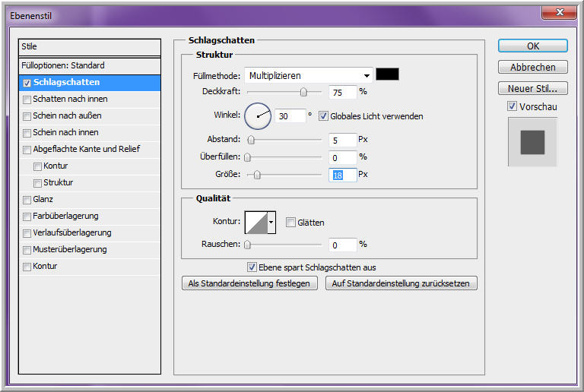Viewport: 584px width, 392px height.
Task: Open Abgeflachte Kante und Relief entry
Action: click(90, 150)
